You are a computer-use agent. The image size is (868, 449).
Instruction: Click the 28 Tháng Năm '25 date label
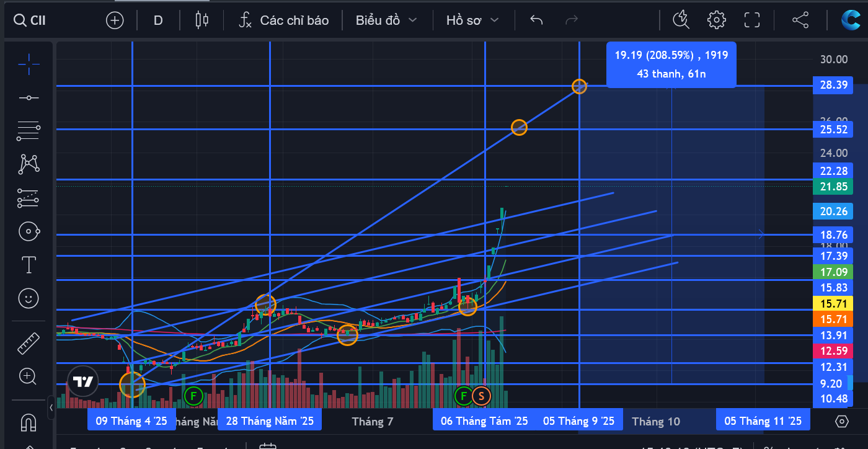(x=270, y=421)
